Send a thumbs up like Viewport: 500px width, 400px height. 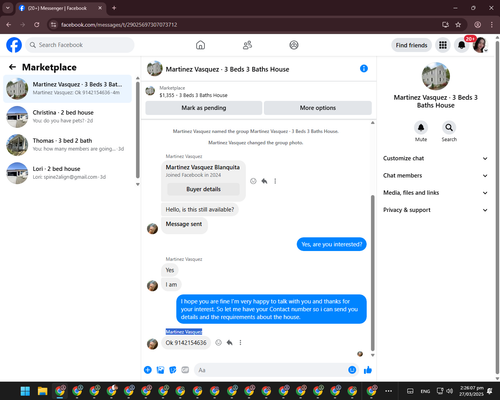(368, 370)
